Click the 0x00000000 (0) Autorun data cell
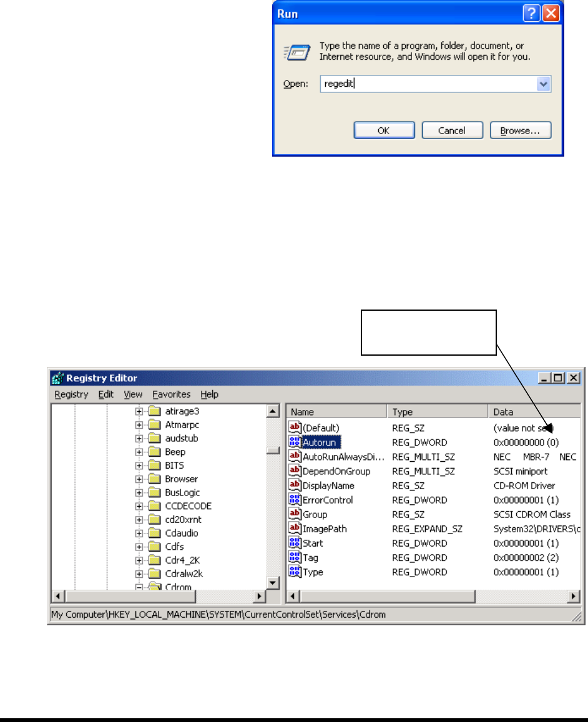Screen dimensions: 588x722 (x=526, y=442)
